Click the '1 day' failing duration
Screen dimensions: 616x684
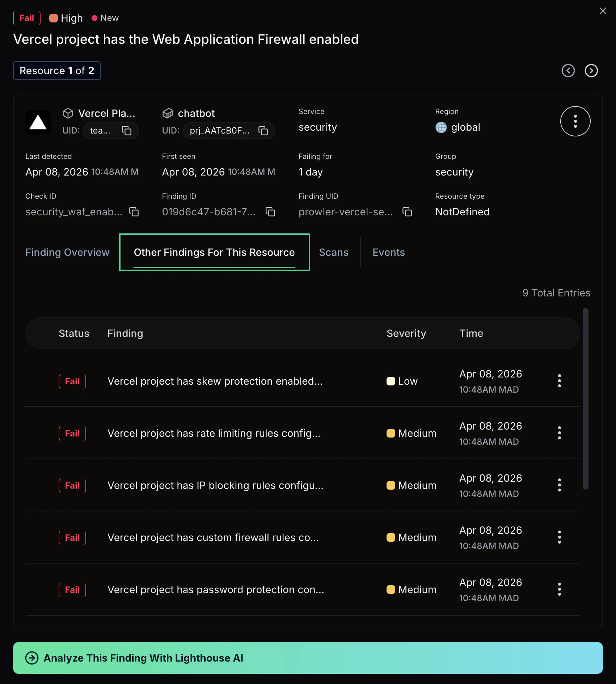(x=311, y=172)
